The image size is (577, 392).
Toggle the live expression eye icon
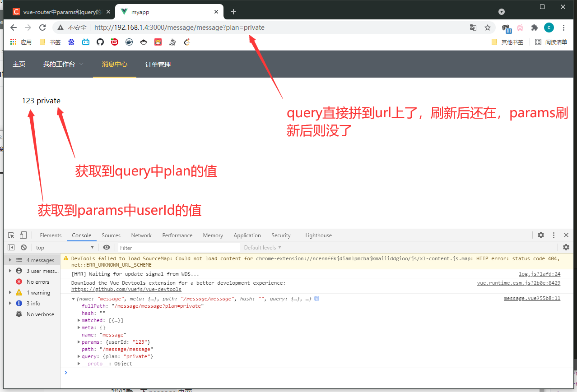point(107,247)
